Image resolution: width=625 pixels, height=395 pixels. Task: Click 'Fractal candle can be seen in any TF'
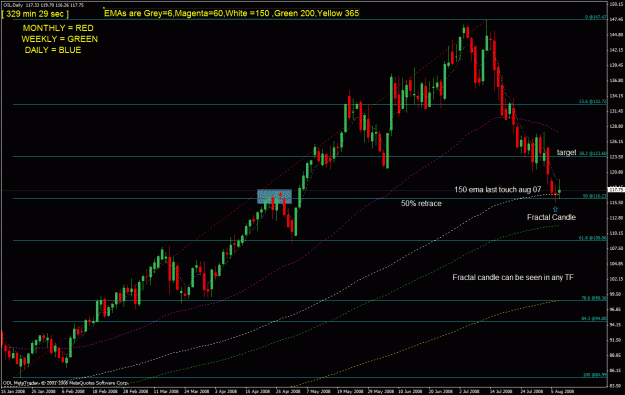tap(513, 277)
